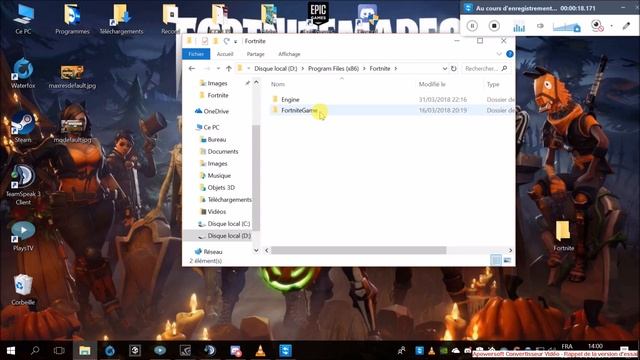Click the recorder speaker mute icon
The width and height of the screenshot is (640, 360).
pos(540,26)
